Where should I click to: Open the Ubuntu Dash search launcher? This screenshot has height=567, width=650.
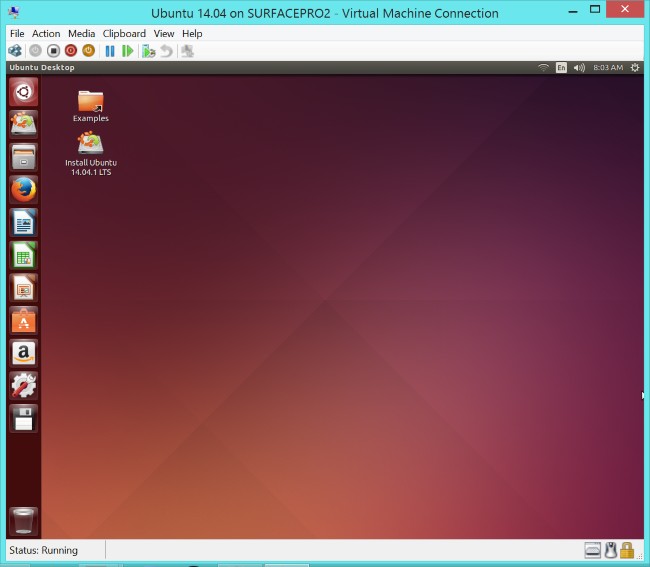click(24, 92)
